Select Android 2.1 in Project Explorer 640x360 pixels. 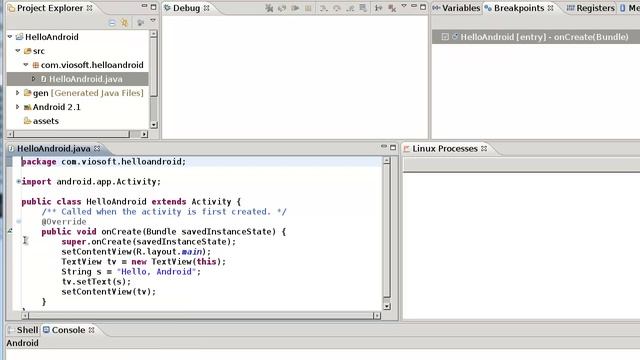[57, 107]
